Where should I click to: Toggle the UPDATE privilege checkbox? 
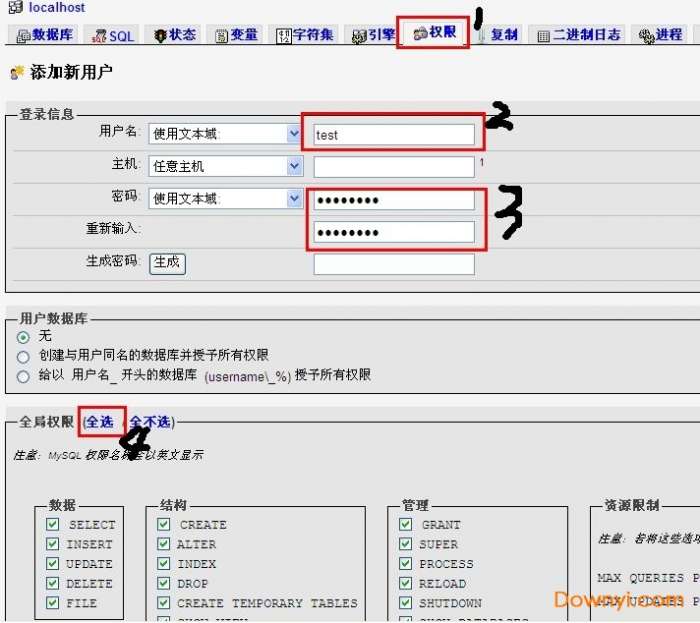[x=53, y=563]
